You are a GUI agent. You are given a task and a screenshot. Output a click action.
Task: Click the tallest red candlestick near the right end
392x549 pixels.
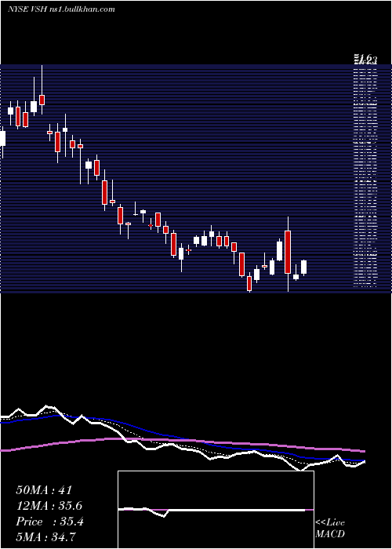(x=288, y=252)
